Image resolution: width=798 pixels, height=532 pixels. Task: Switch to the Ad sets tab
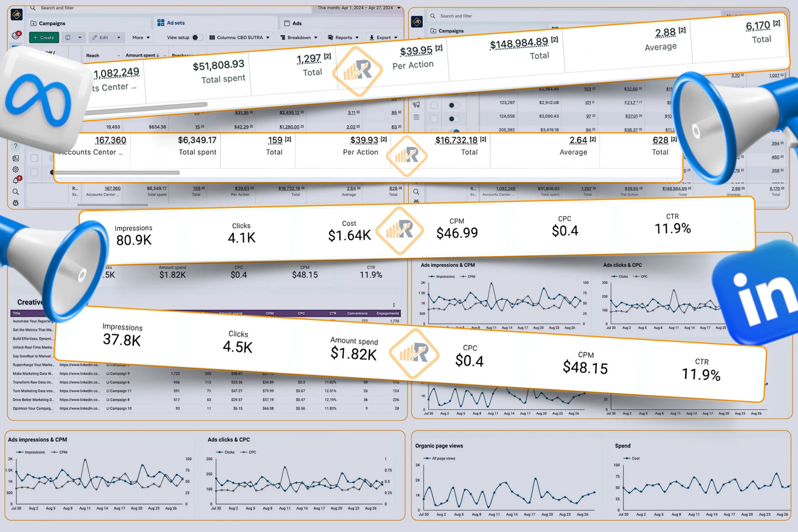(x=171, y=23)
